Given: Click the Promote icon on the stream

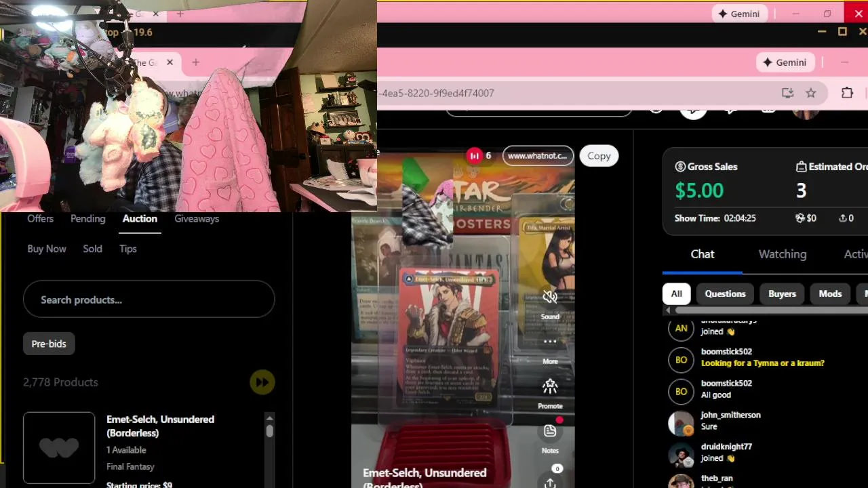Looking at the screenshot, I should pyautogui.click(x=550, y=386).
